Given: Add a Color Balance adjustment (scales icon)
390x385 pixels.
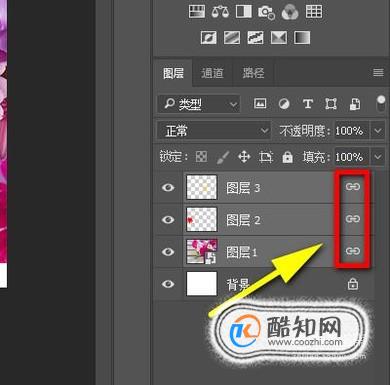Looking at the screenshot, I should (x=220, y=12).
